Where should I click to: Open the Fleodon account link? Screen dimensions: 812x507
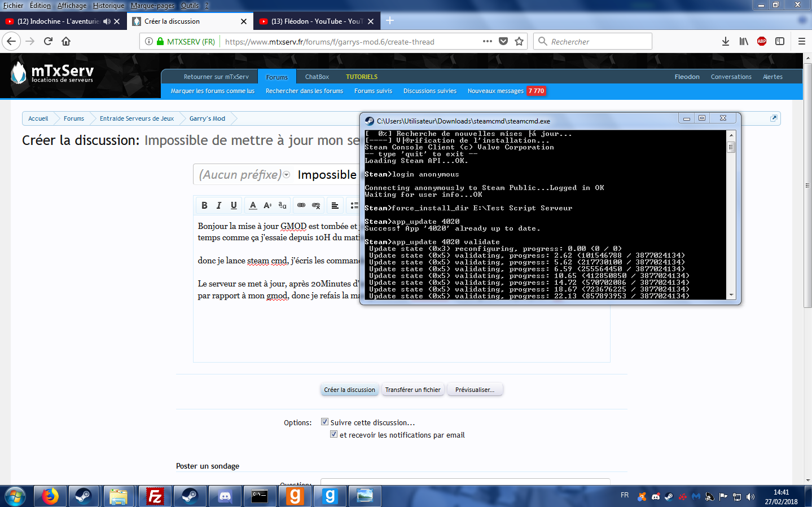tap(687, 77)
